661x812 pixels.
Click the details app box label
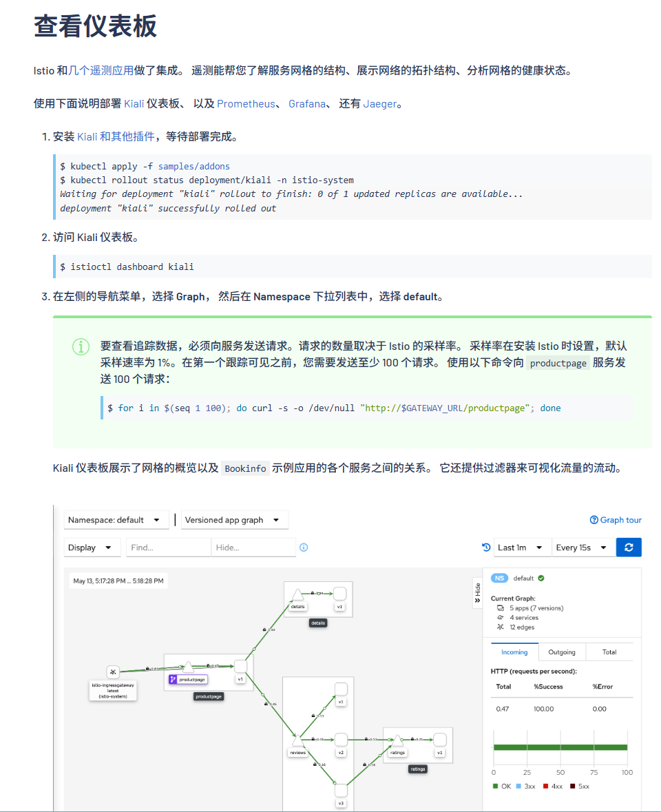coord(318,623)
